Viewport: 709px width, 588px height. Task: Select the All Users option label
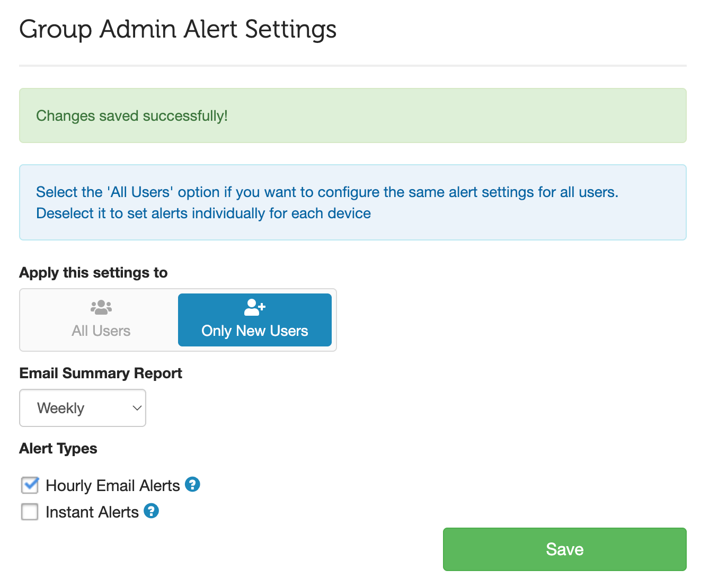coord(101,331)
